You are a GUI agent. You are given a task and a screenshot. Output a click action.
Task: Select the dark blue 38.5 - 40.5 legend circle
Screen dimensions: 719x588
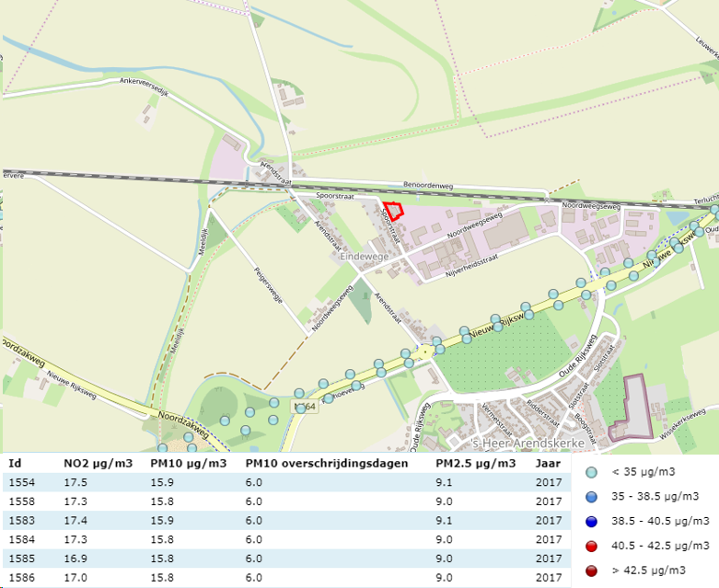coord(592,521)
